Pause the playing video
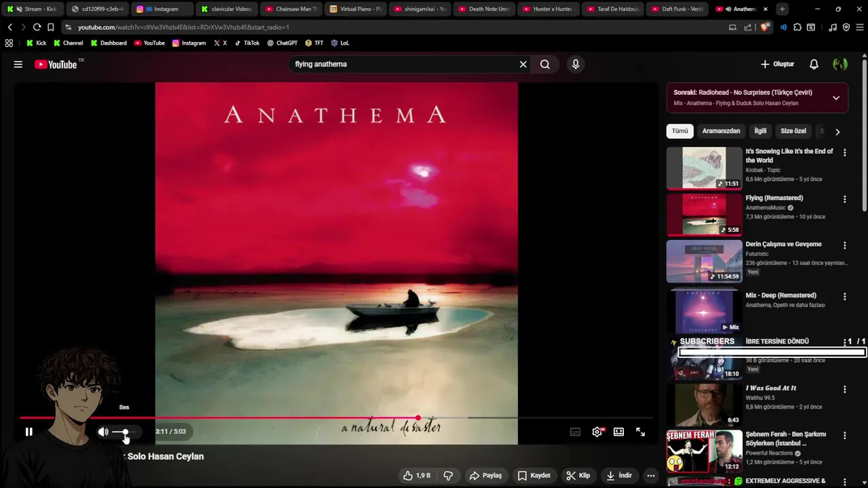This screenshot has height=488, width=868. [x=28, y=432]
